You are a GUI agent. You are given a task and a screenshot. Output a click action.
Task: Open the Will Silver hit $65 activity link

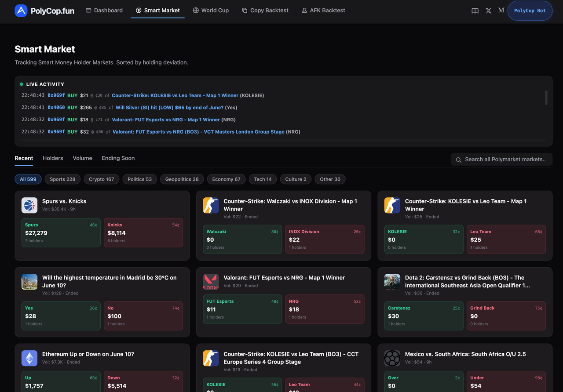pyautogui.click(x=169, y=108)
